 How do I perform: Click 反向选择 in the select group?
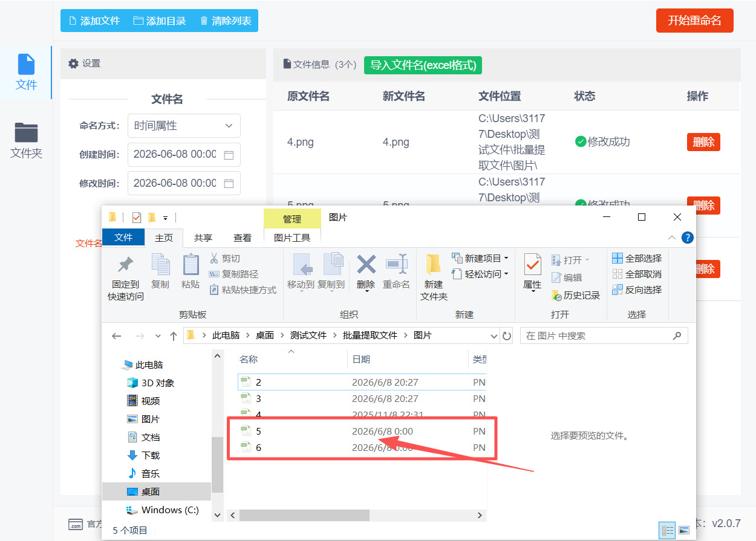pos(637,290)
